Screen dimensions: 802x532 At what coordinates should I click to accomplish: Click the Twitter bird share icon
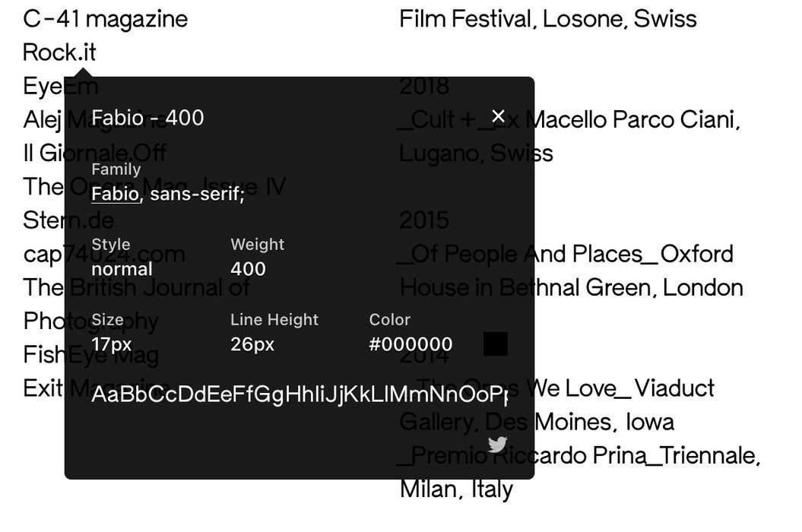click(497, 444)
